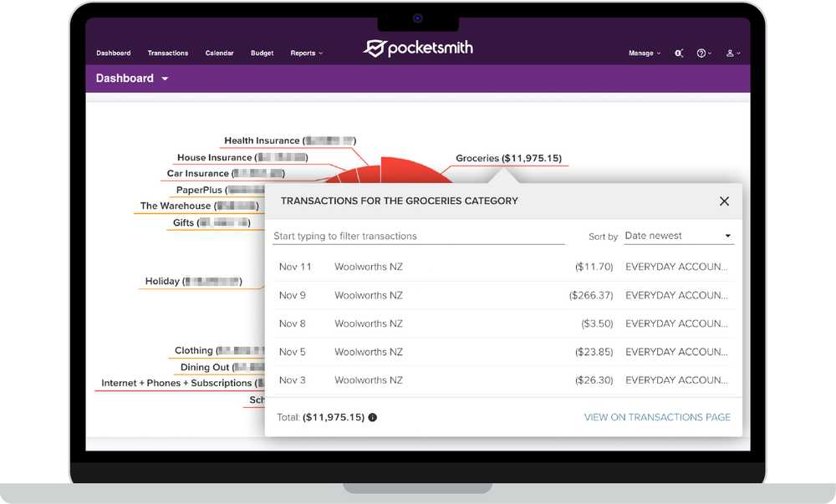This screenshot has height=504, width=836.
Task: Expand the purple Dashboard title dropdown
Action: tap(132, 79)
